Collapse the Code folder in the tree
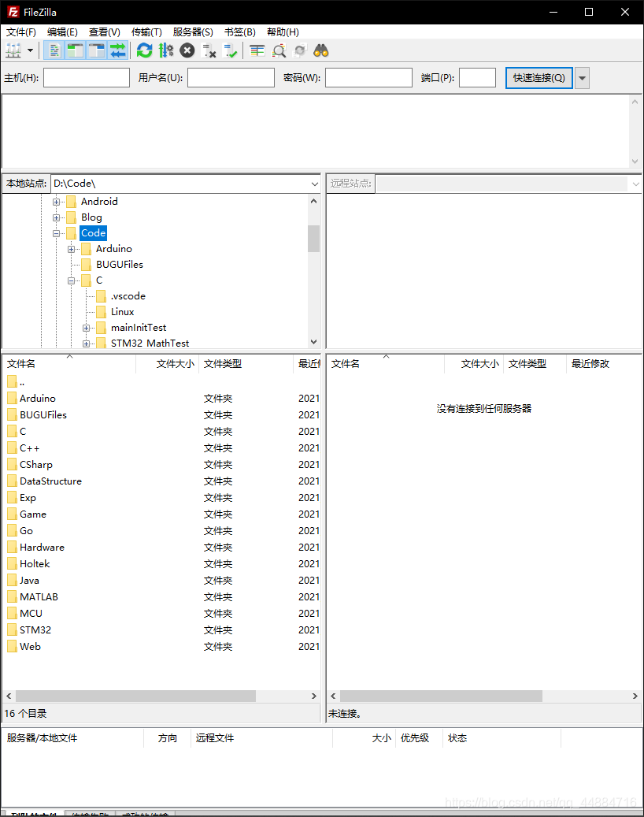644x817 pixels. coord(56,233)
